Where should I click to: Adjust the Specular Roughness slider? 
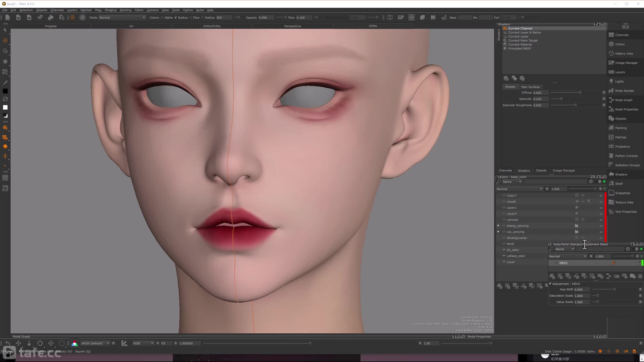(x=575, y=105)
